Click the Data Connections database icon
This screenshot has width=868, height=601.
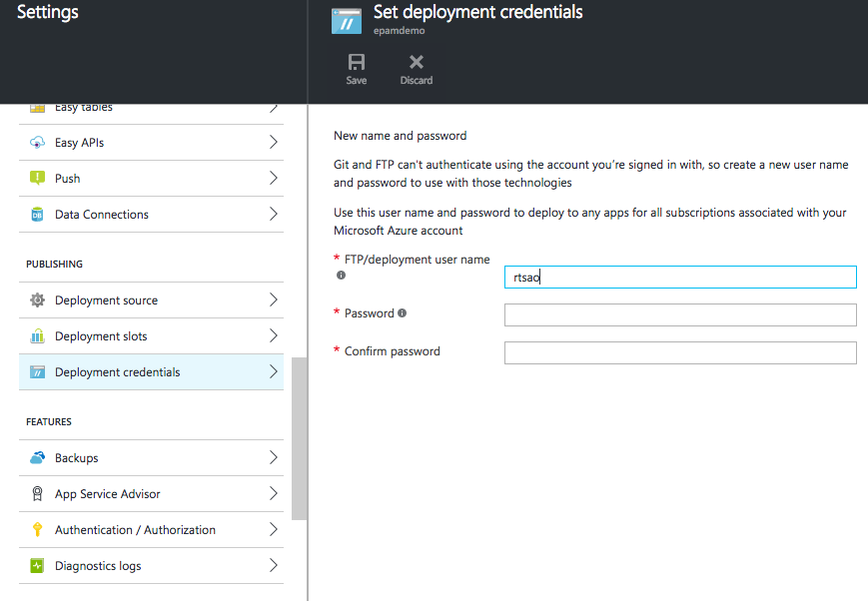click(x=37, y=215)
